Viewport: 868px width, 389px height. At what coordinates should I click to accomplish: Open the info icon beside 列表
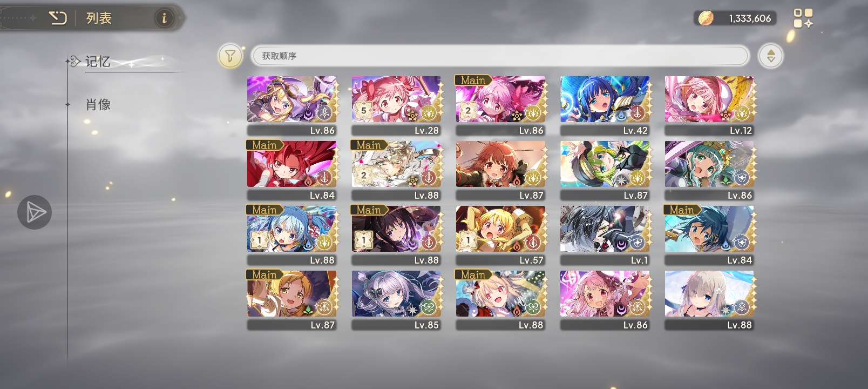coord(164,18)
